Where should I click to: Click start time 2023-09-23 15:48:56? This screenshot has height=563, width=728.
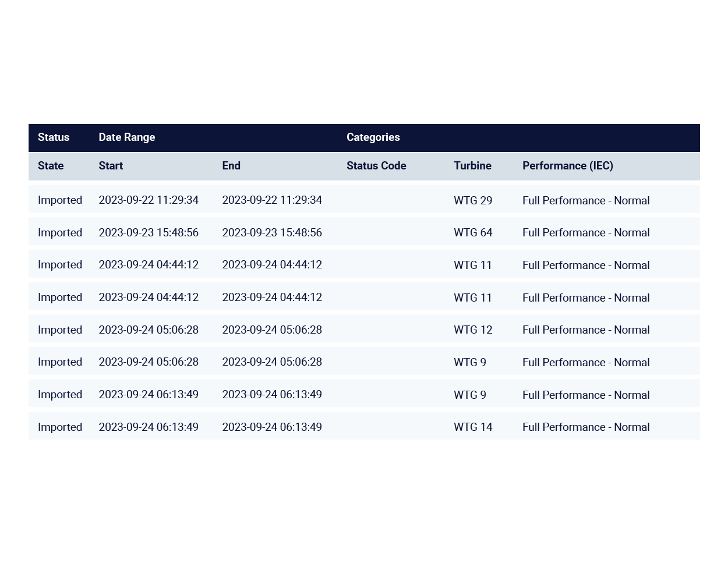[149, 233]
